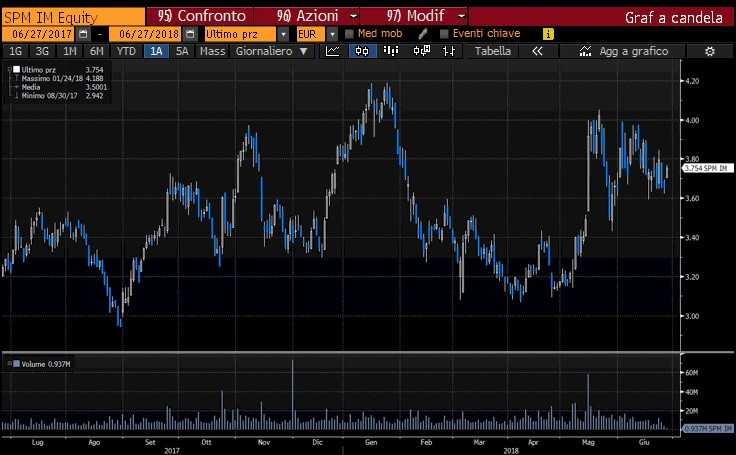Click the Mag label on time axis
This screenshot has width=736, height=455.
pos(588,442)
